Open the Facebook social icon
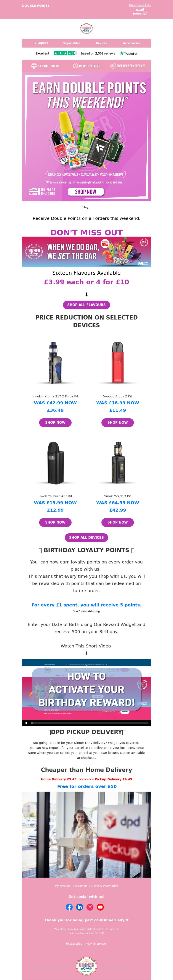 click(69, 907)
